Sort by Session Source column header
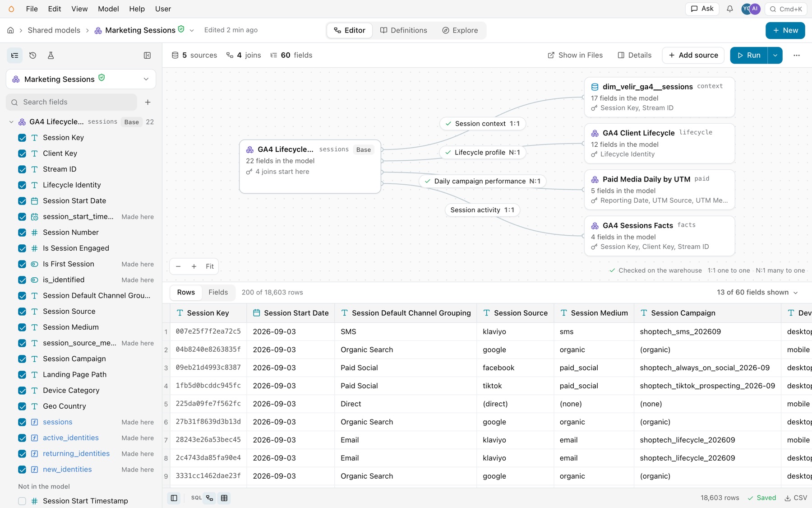This screenshot has width=812, height=508. click(515, 313)
